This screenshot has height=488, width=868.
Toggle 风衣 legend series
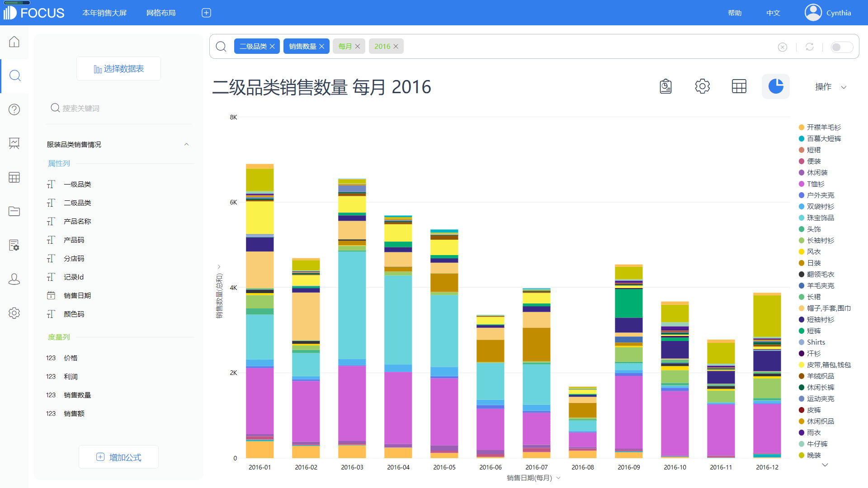coord(810,252)
